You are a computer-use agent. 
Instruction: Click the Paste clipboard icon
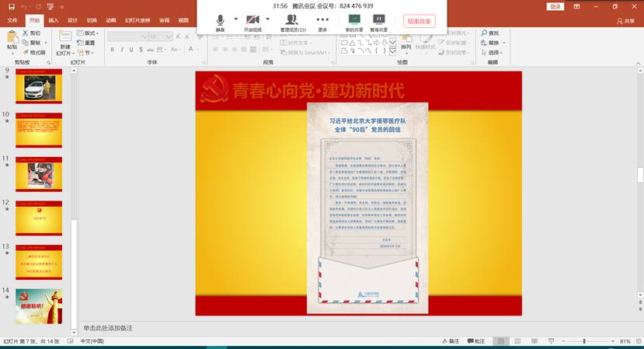12,39
